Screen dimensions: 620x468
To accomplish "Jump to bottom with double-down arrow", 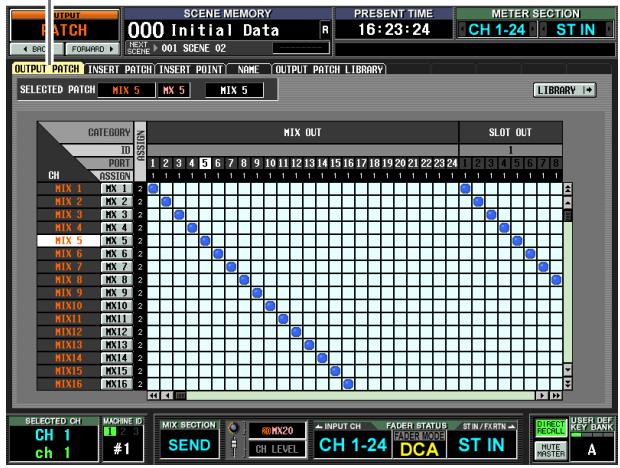I will coord(568,383).
